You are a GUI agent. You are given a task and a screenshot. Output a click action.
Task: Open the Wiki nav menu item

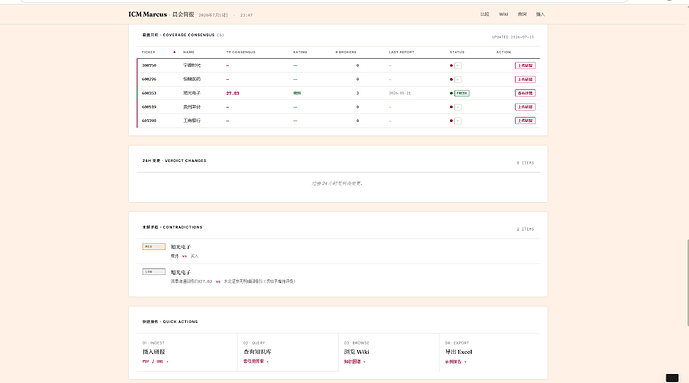click(504, 14)
